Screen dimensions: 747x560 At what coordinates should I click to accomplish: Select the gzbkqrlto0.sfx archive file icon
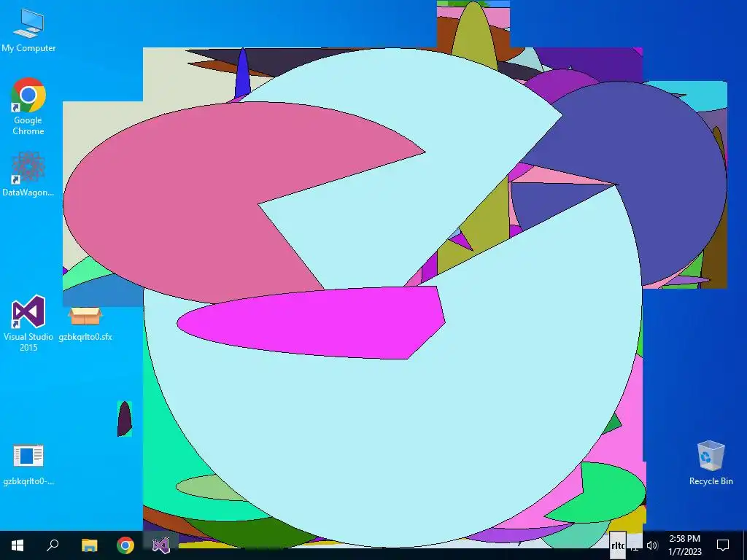pos(85,323)
